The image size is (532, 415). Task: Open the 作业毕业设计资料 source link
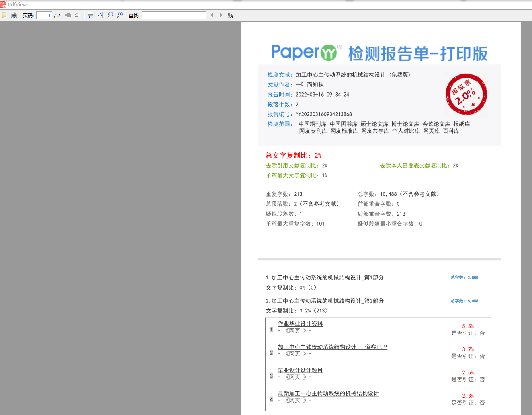point(300,324)
